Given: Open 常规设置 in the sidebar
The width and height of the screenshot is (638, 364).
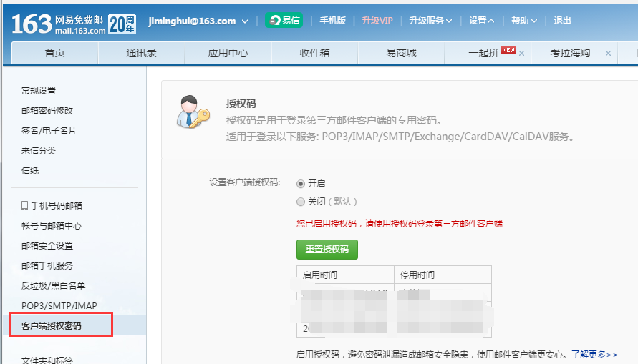Looking at the screenshot, I should (39, 91).
